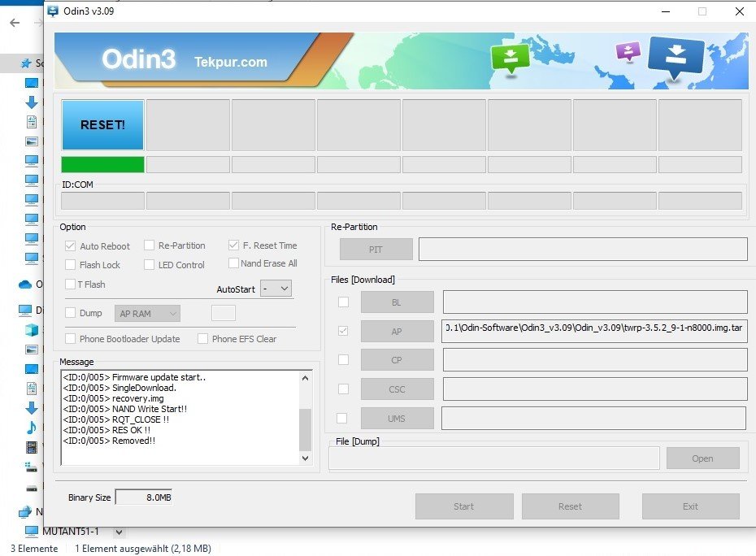This screenshot has height=556, width=756.
Task: Click the BL file path field
Action: 595,302
